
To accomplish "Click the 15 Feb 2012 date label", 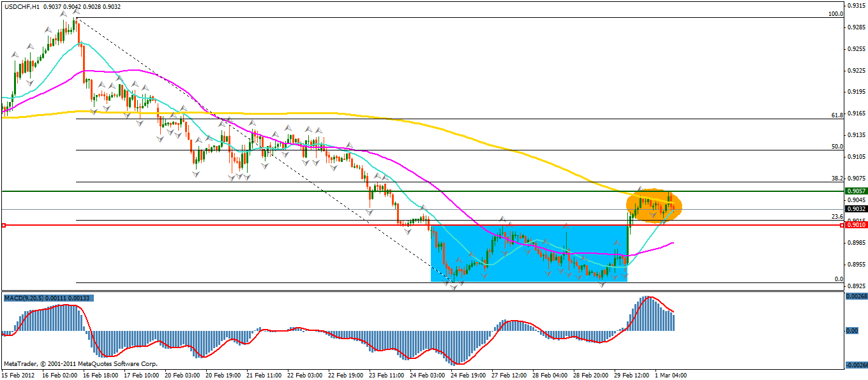I will point(18,375).
